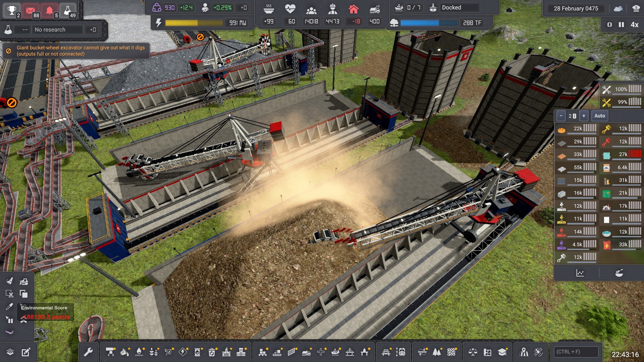Decrease pinned products columns with minus
The image size is (644, 362).
pos(561,116)
